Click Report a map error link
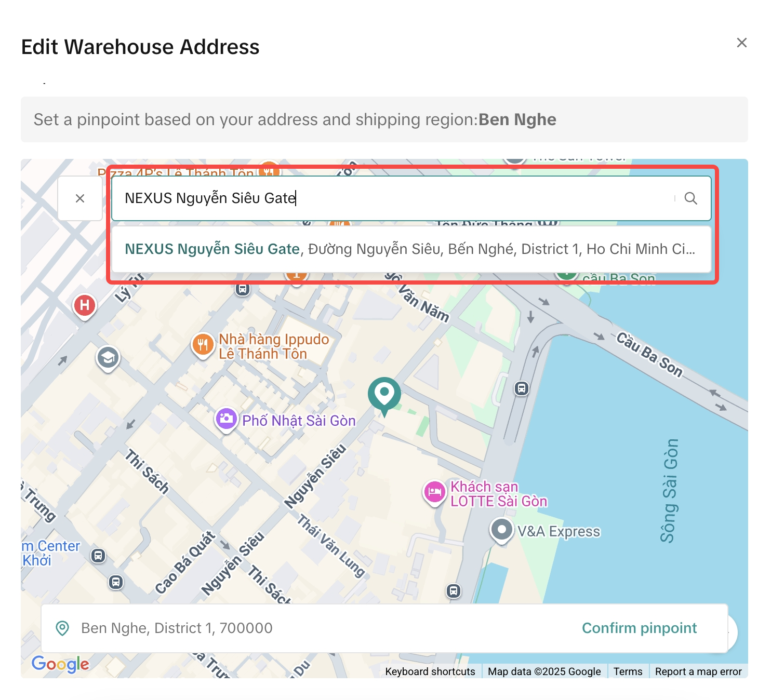 [x=698, y=671]
